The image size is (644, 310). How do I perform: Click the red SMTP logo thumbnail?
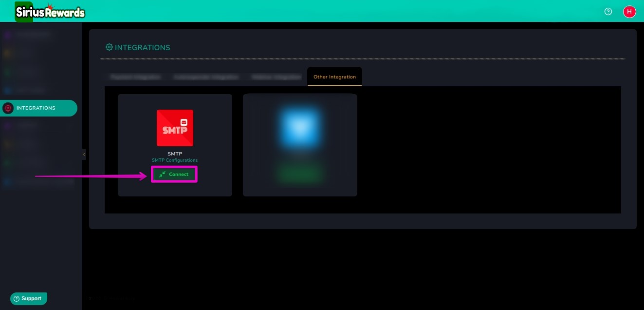(175, 128)
